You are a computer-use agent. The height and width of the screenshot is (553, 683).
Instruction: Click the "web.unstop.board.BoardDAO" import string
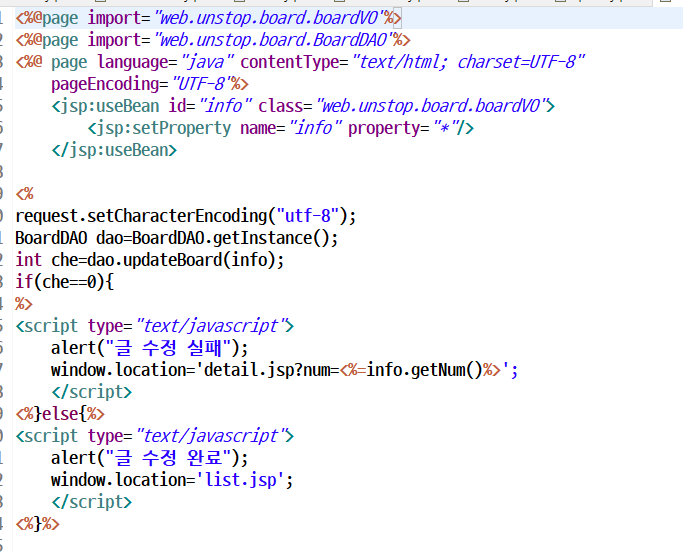[x=274, y=40]
